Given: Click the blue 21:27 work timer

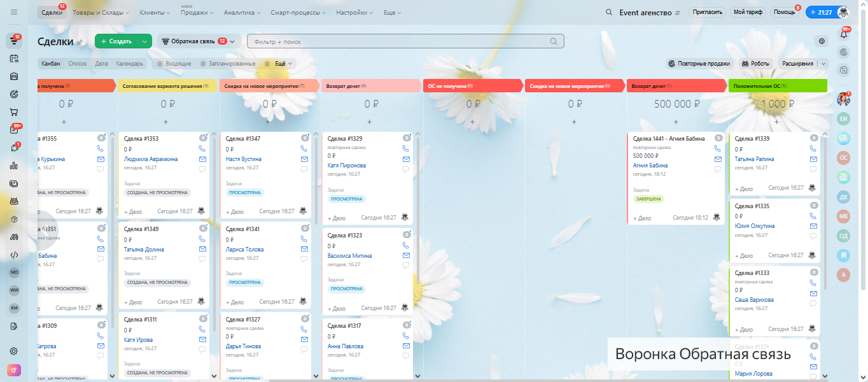Looking at the screenshot, I should click(826, 12).
